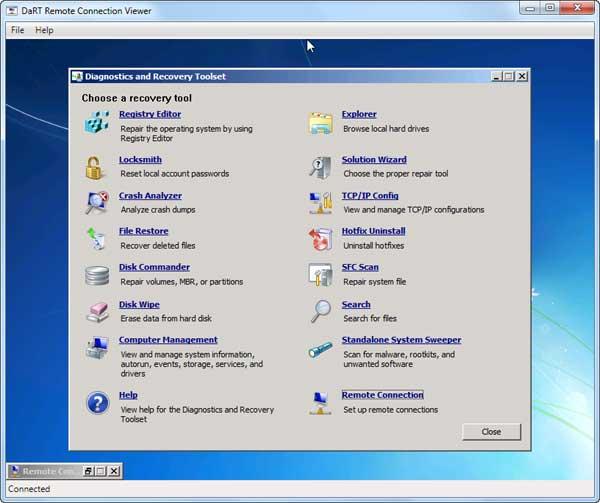Click the Crash Analyzer magnifier icon
This screenshot has width=600, height=503.
[x=97, y=203]
